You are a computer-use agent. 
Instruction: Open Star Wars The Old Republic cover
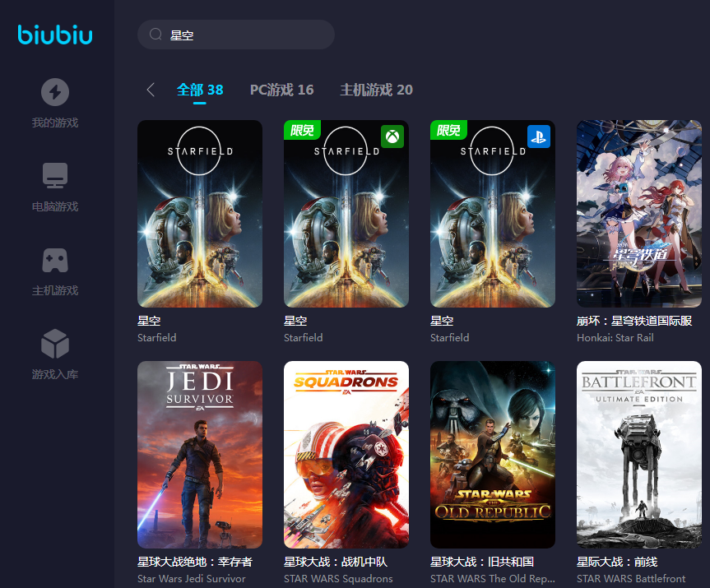(493, 455)
